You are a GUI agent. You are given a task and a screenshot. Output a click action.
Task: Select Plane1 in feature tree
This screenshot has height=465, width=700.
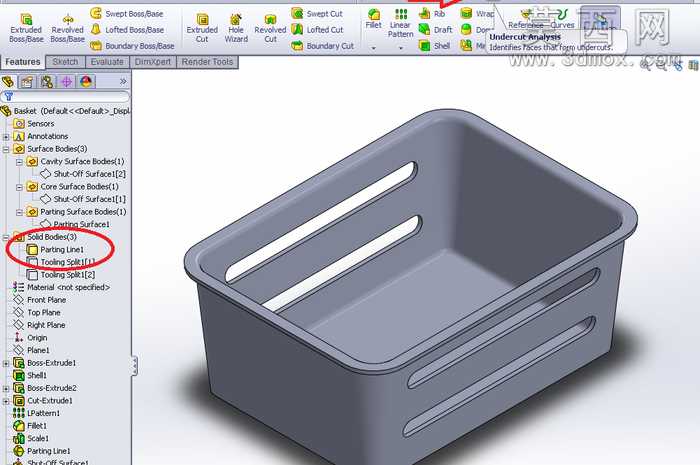pyautogui.click(x=32, y=350)
